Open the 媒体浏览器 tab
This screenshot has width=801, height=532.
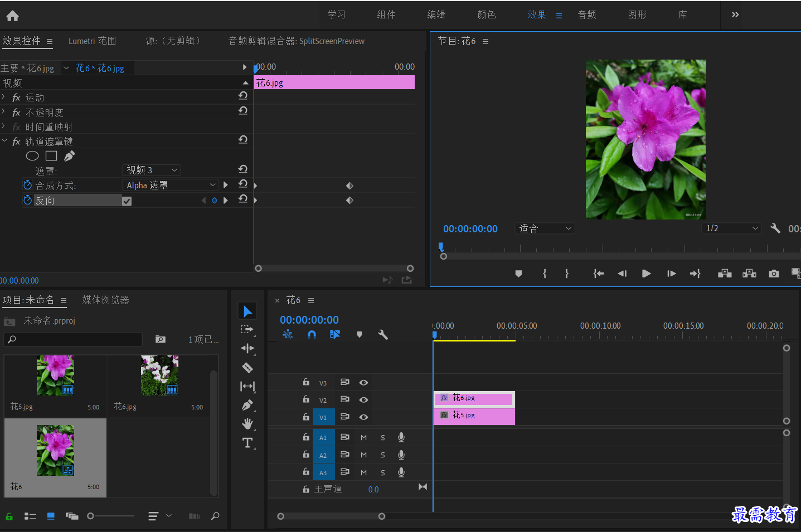pyautogui.click(x=106, y=300)
